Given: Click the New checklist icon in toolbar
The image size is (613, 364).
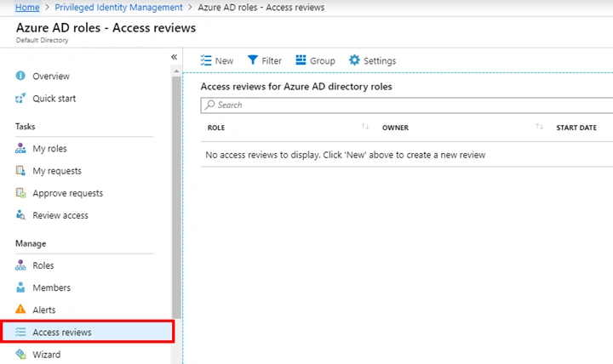Looking at the screenshot, I should [206, 60].
